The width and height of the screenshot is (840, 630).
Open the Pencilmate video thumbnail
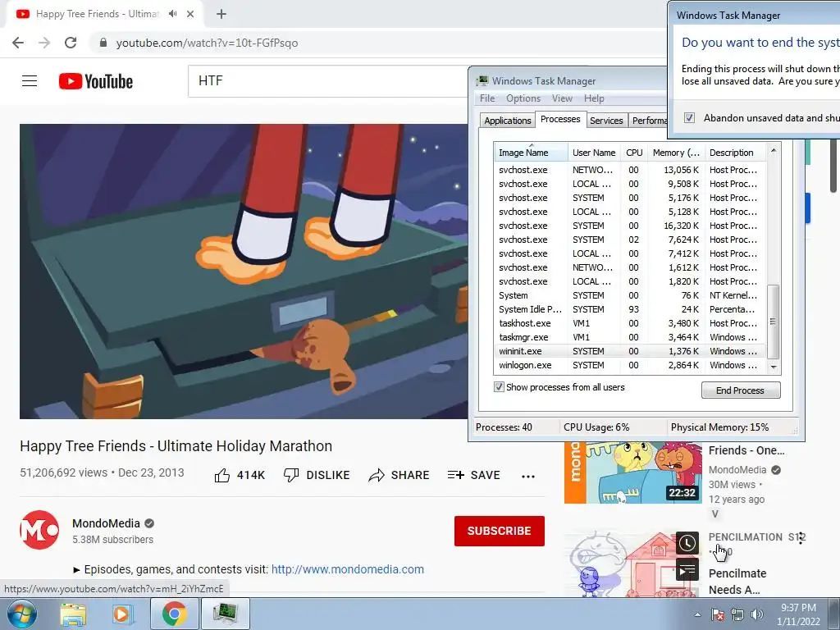(x=632, y=564)
